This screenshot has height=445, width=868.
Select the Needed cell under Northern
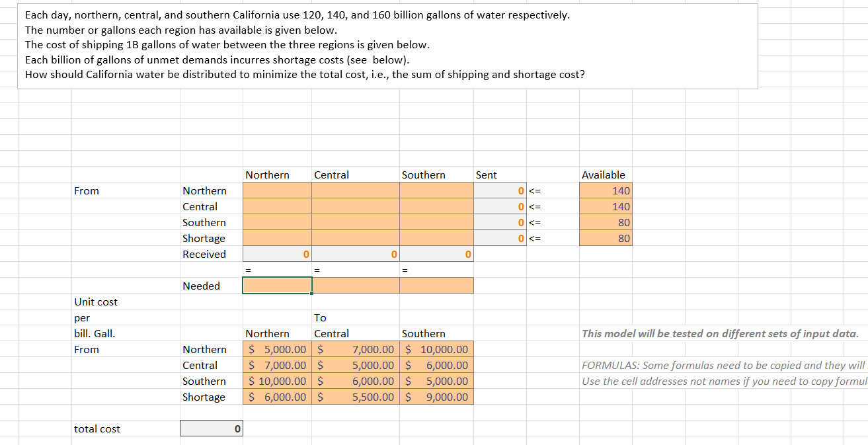pyautogui.click(x=276, y=285)
